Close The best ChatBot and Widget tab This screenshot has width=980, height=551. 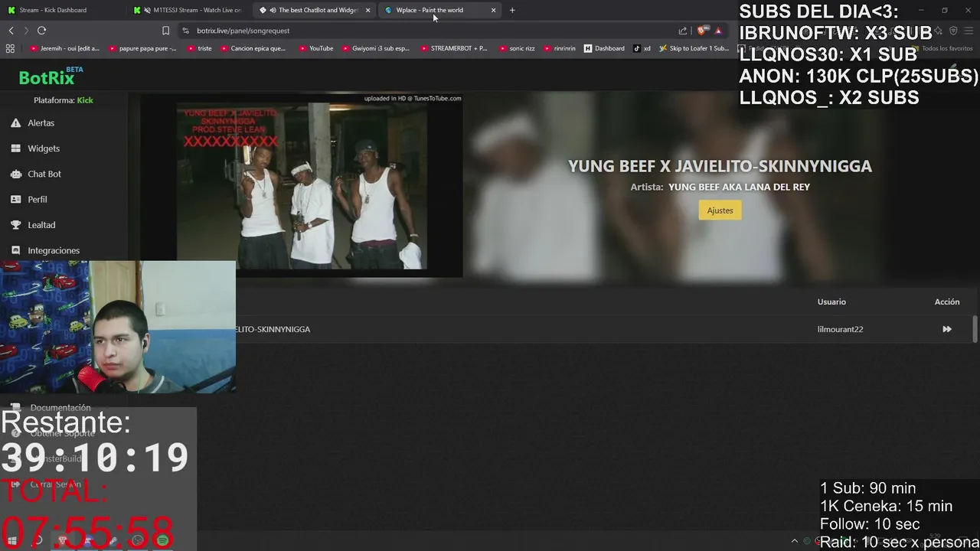click(x=367, y=10)
